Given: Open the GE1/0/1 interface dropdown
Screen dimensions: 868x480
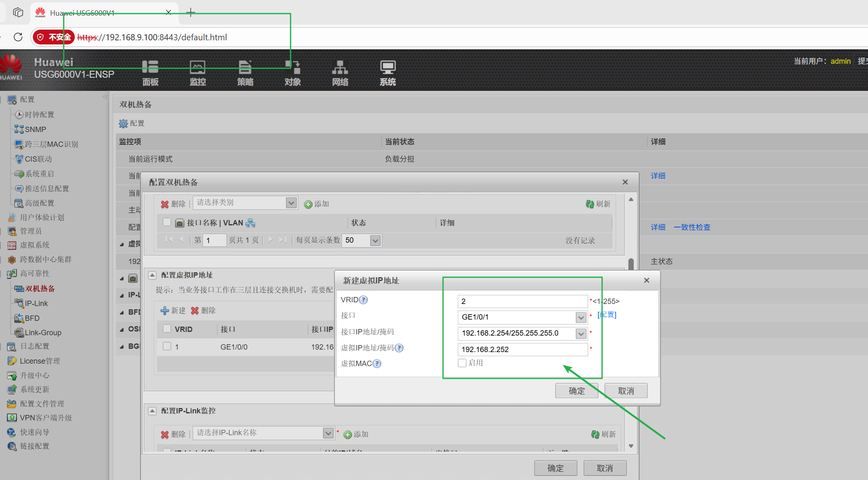Looking at the screenshot, I should click(580, 317).
